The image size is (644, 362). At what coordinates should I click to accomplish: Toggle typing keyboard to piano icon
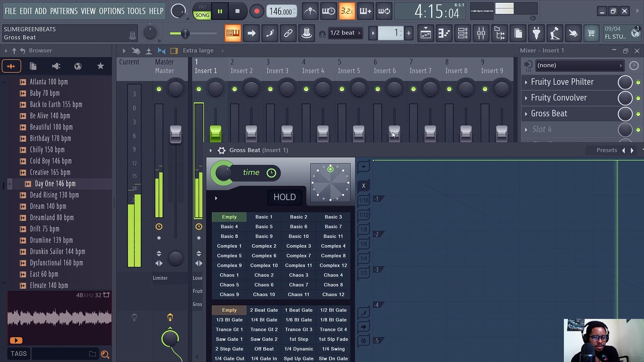pos(232,33)
